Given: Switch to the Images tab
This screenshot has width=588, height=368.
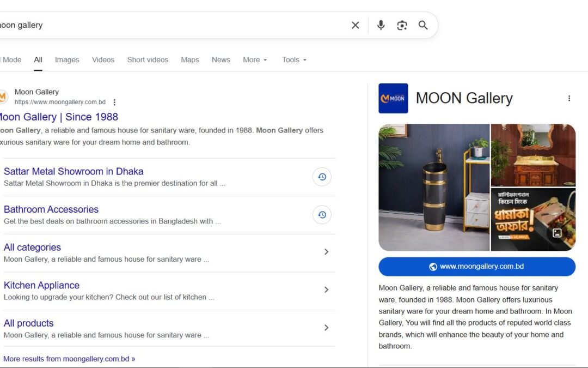Looking at the screenshot, I should [x=66, y=59].
